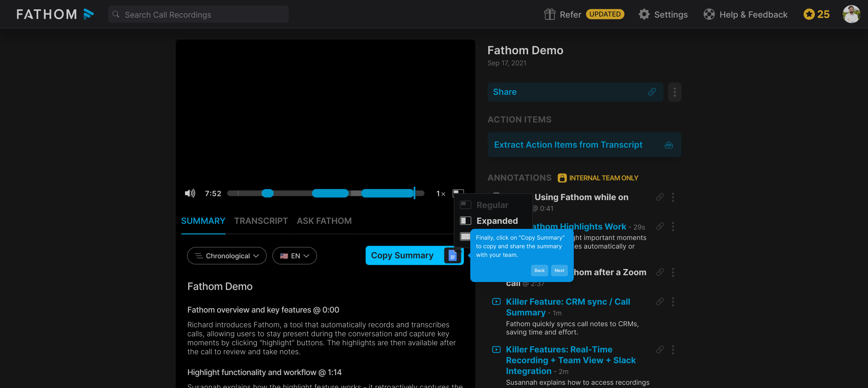Click the Share link icon
Screen dimensions: 868x388
652,92
